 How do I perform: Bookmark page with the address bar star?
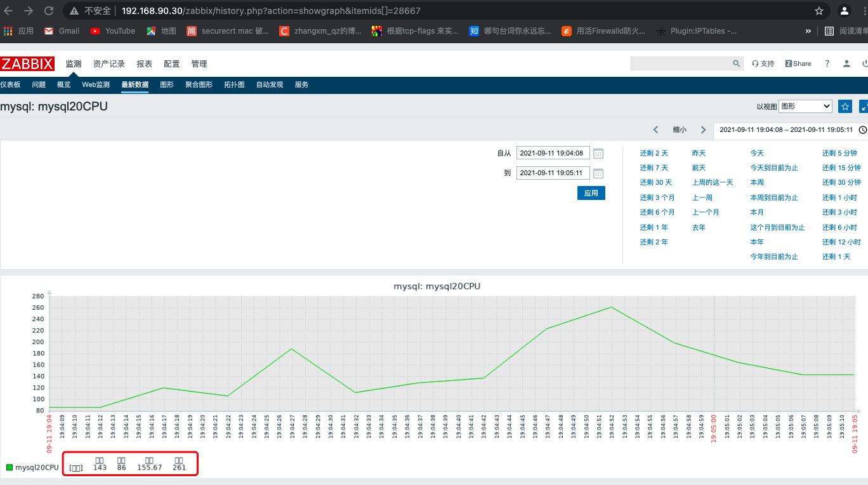pyautogui.click(x=819, y=11)
